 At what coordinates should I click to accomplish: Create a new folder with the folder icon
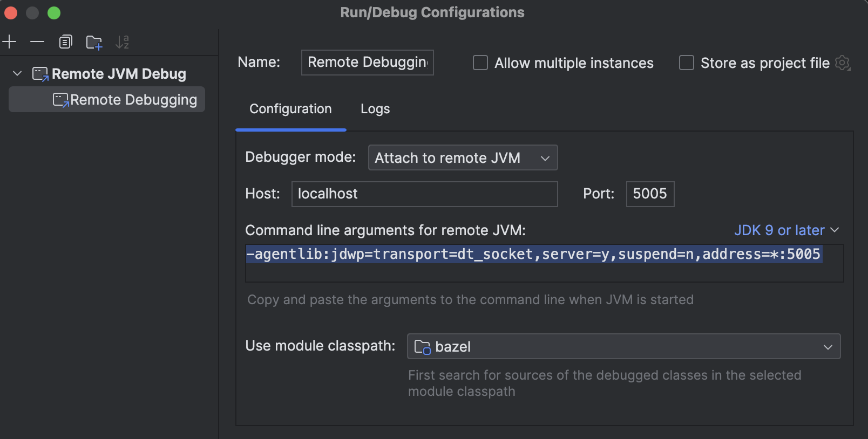tap(94, 42)
